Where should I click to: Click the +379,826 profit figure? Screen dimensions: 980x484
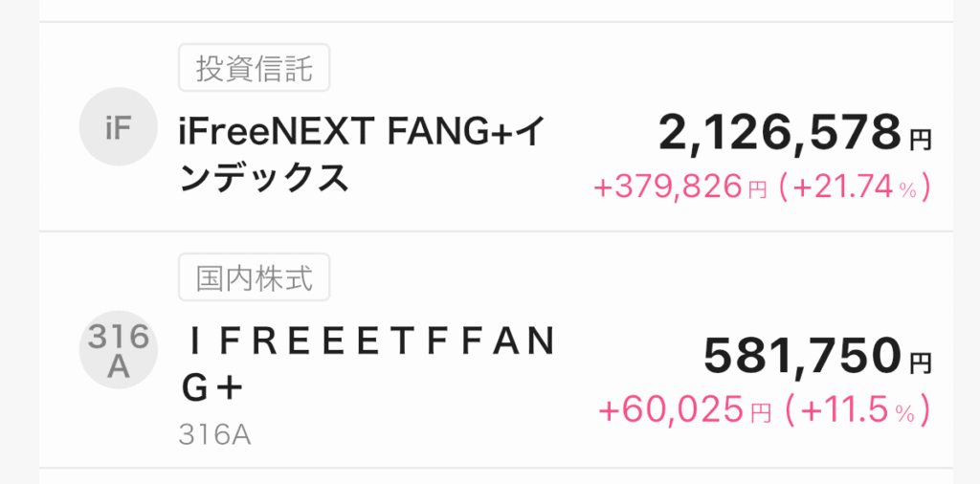pyautogui.click(x=667, y=187)
